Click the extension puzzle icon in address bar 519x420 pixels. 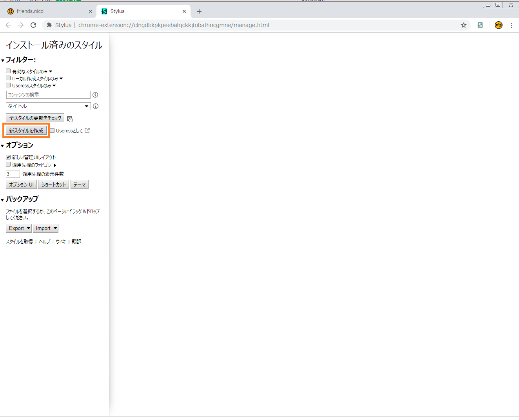coord(49,25)
